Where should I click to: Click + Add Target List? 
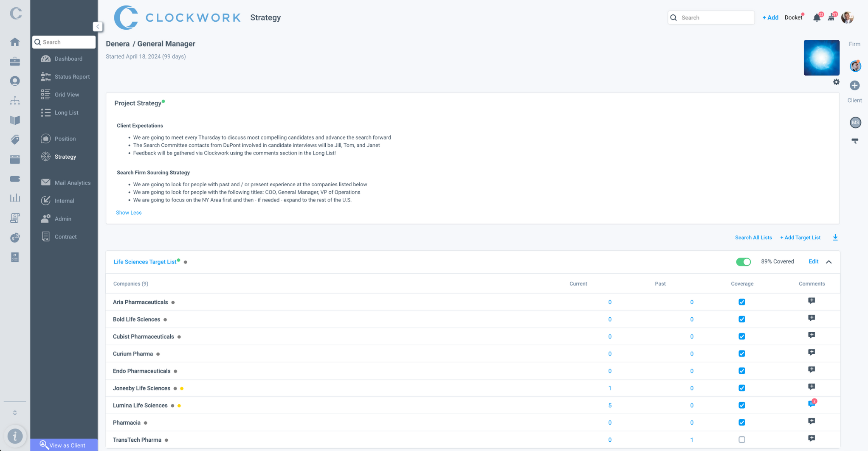800,238
